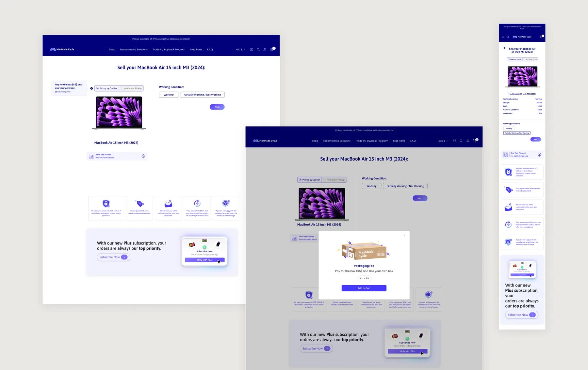
Task: Open the cart icon in the popup page header
Action: click(x=475, y=141)
